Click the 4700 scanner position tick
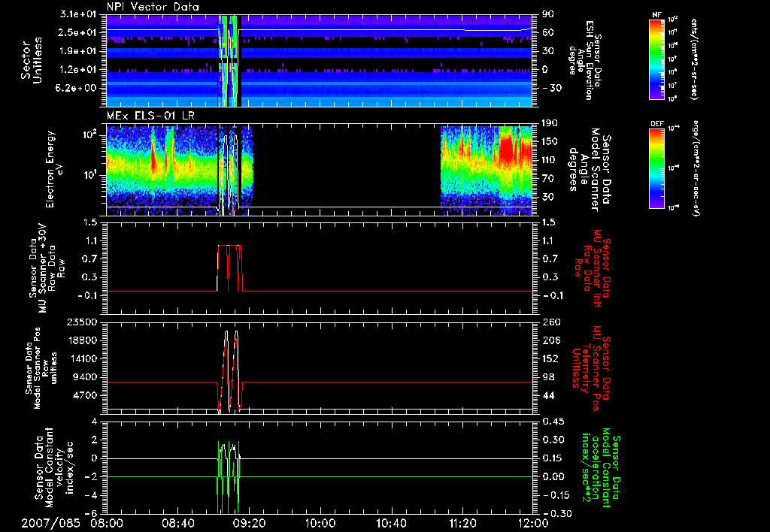Viewport: 770px width, 532px height. click(84, 395)
